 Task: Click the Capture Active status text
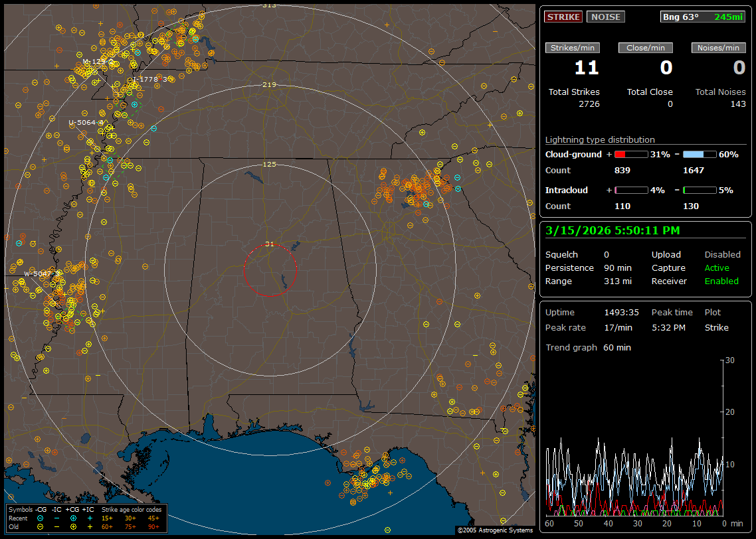click(x=717, y=268)
